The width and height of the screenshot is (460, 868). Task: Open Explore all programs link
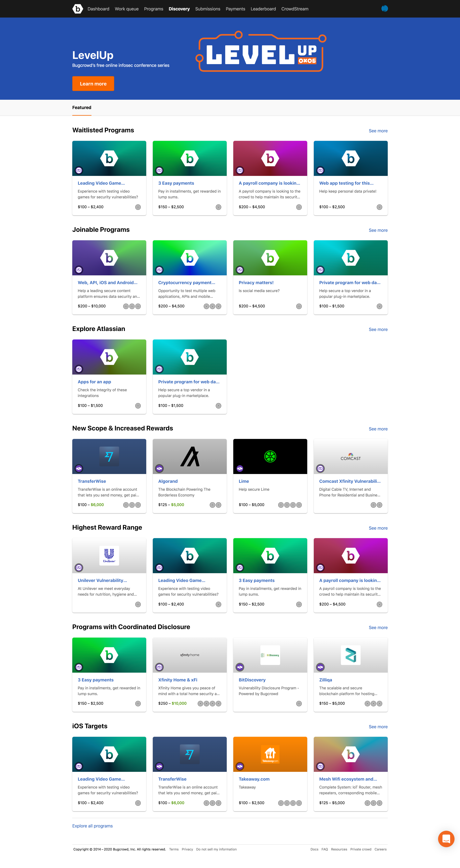pos(92,826)
